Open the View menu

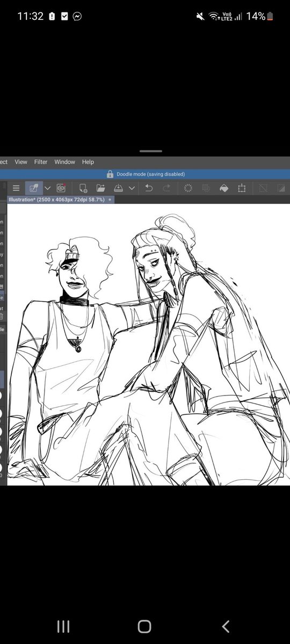[x=21, y=162]
